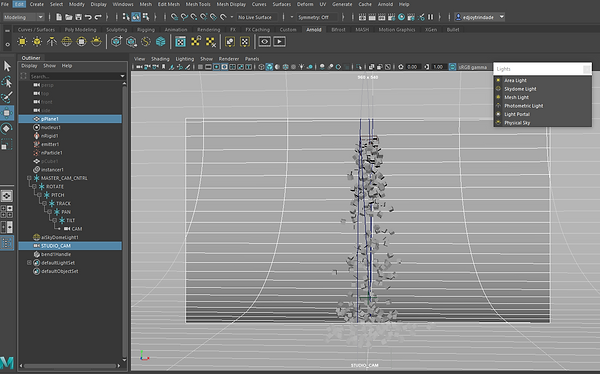Toggle snap to points magnet icon
This screenshot has width=600, height=374.
click(x=194, y=17)
